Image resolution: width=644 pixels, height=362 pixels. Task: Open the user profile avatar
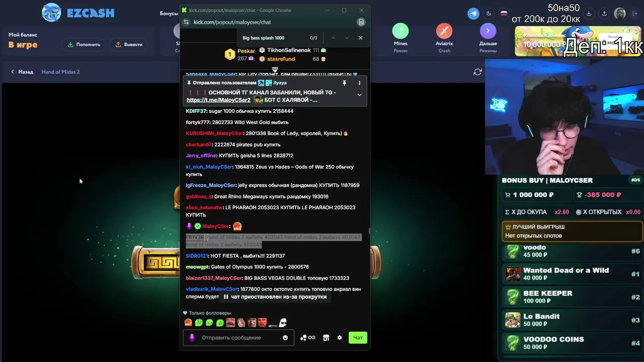(620, 14)
